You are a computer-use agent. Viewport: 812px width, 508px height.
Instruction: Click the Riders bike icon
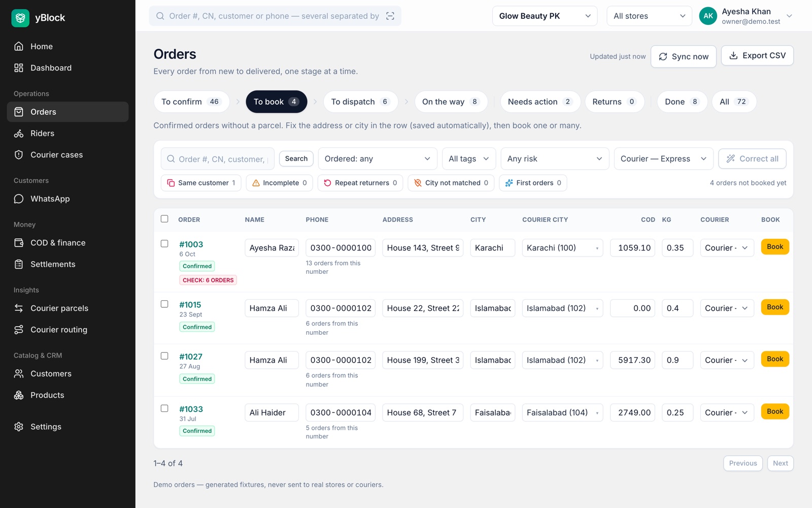point(19,133)
